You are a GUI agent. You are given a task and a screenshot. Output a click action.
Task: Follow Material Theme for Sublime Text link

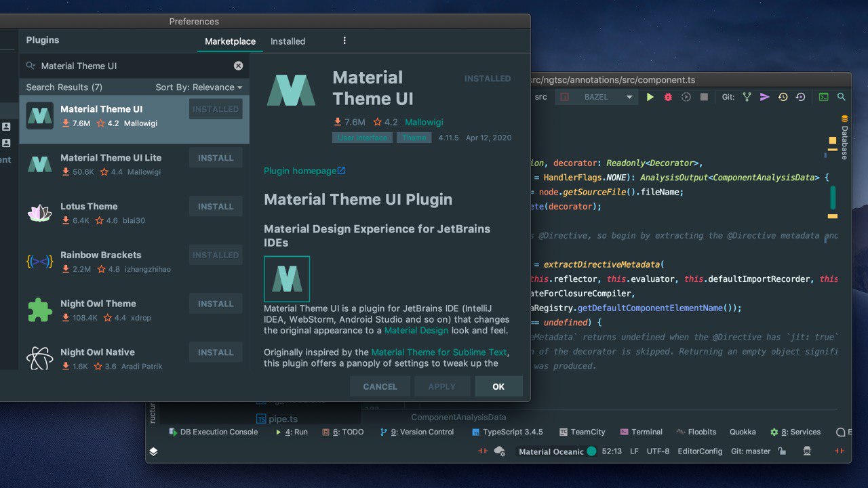tap(439, 352)
